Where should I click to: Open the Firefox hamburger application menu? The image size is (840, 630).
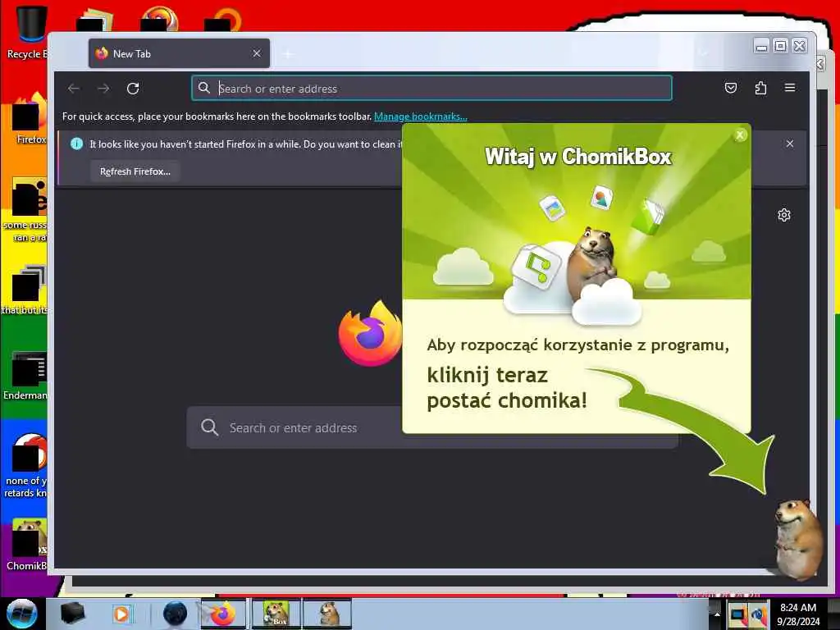point(790,88)
